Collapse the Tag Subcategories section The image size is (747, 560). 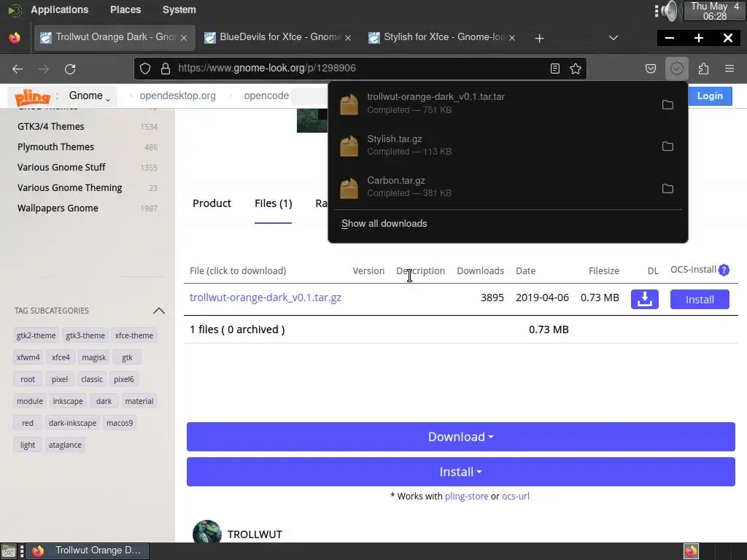coord(158,311)
